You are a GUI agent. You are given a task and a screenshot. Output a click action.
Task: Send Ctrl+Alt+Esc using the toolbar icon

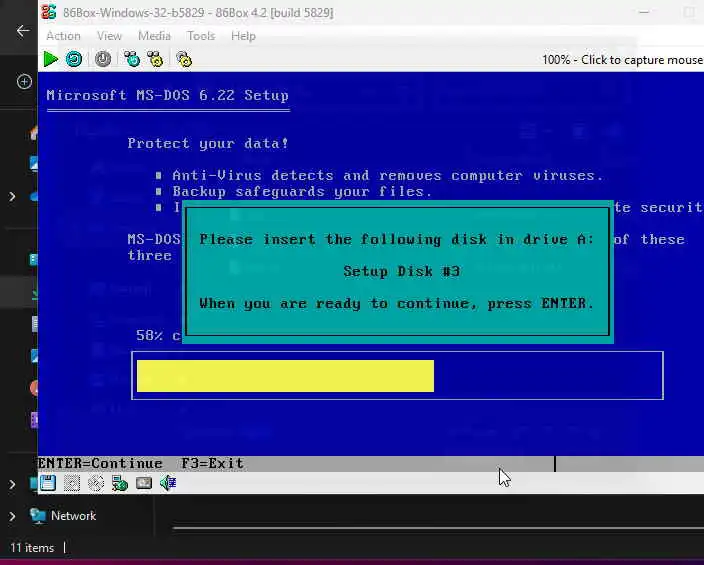coord(155,59)
